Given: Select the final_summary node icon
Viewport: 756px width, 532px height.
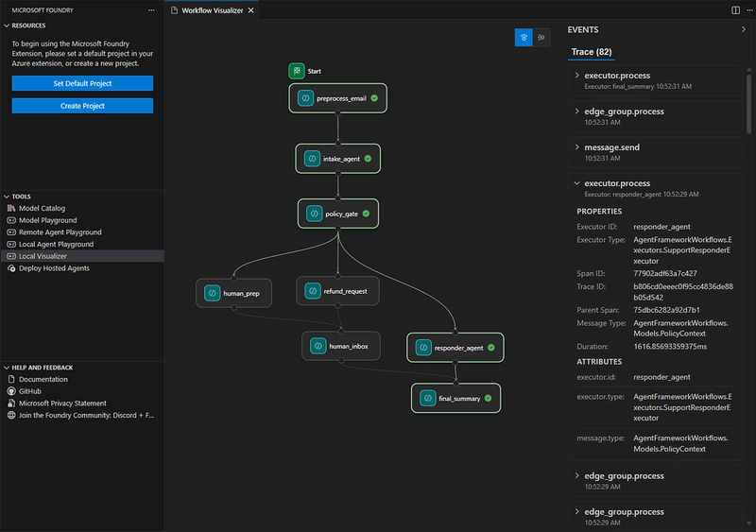Looking at the screenshot, I should click(x=428, y=399).
